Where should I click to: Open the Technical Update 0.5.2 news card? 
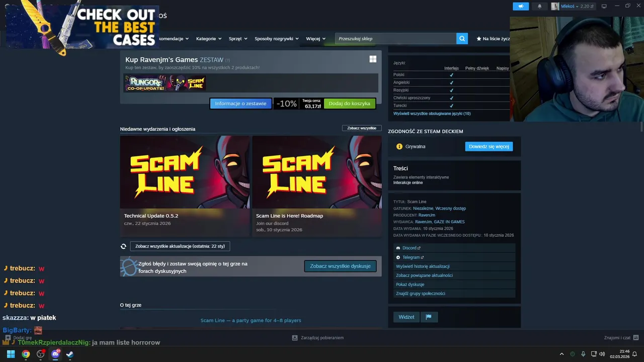tap(185, 185)
